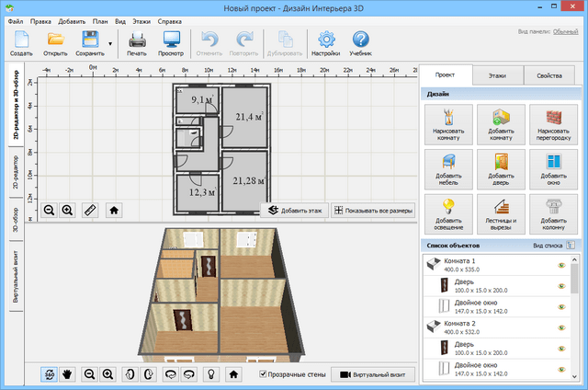Viewport: 588px width, 390px height.
Task: Activate the hand pan tool in 3D view
Action: click(67, 374)
